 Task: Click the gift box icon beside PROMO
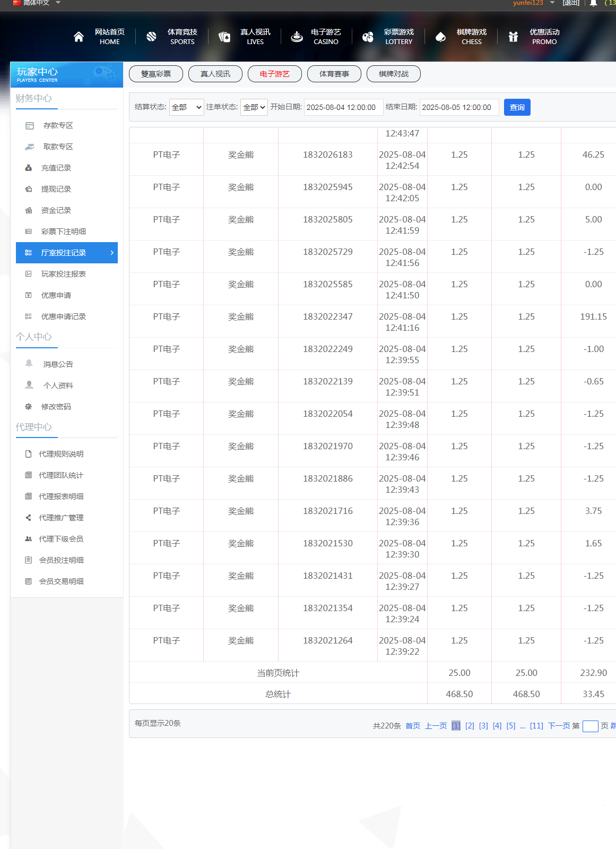(x=513, y=37)
